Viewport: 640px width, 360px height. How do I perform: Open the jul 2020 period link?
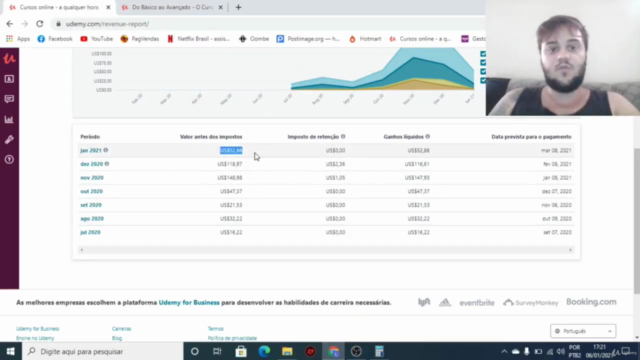[90, 232]
